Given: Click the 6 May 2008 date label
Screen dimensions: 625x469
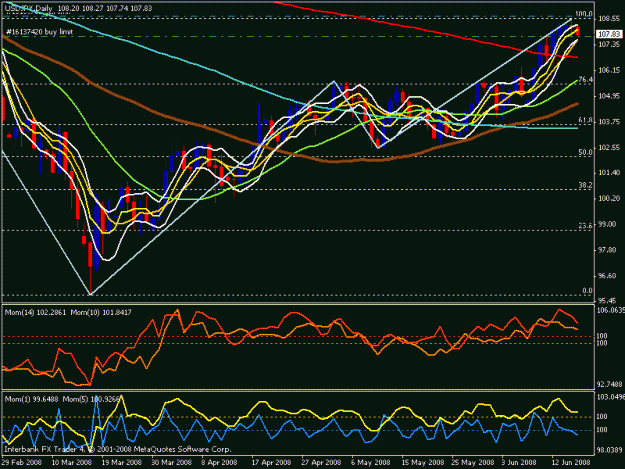Looking at the screenshot, I should [371, 462].
